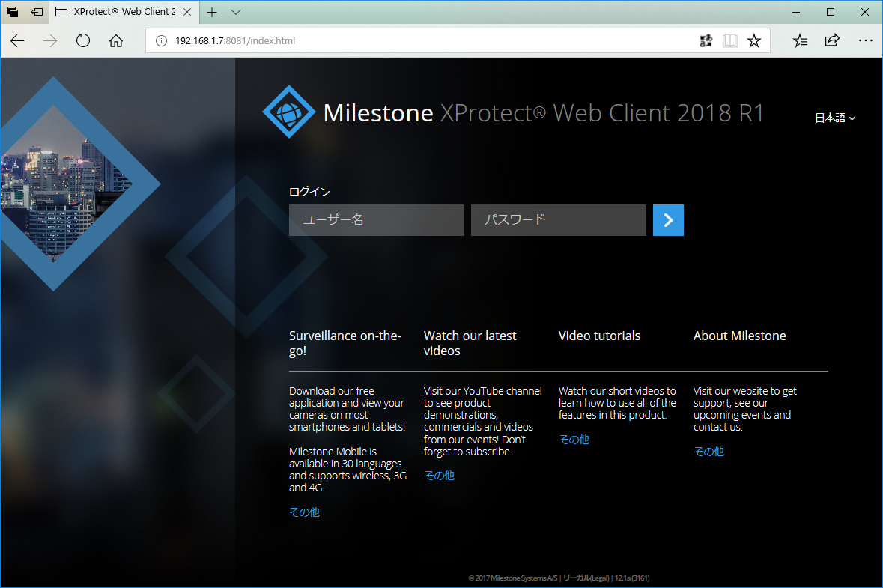The image size is (883, 588).
Task: Refresh the page with the reload icon
Action: coord(83,40)
